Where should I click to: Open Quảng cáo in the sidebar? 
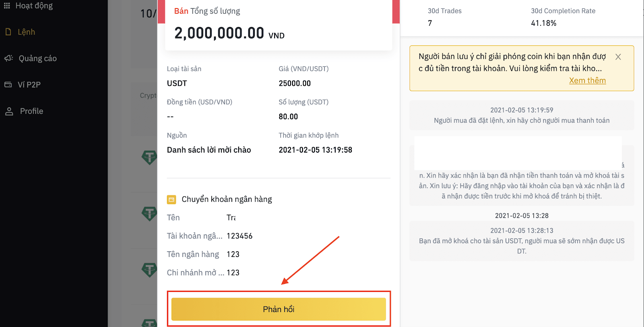(37, 58)
